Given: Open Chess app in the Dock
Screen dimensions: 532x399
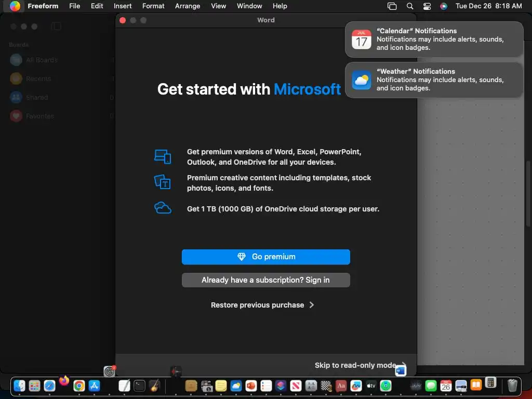Looking at the screenshot, I should point(326,386).
